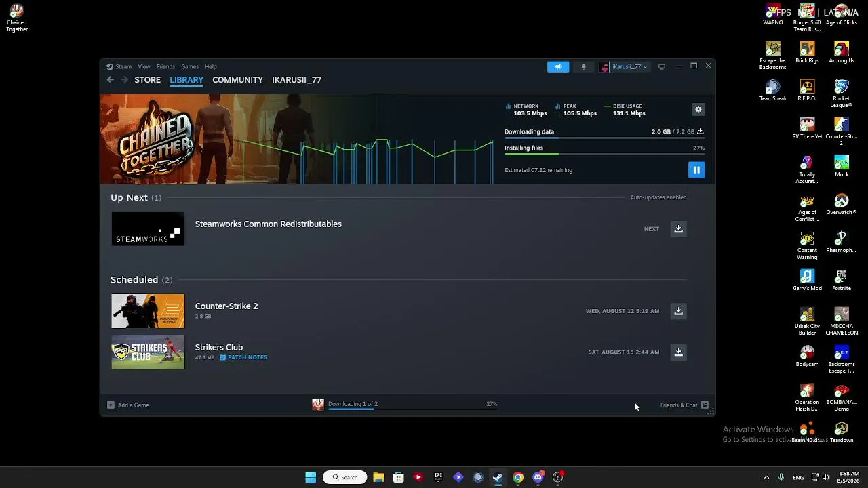This screenshot has height=488, width=868.
Task: Open download settings gear icon
Action: pyautogui.click(x=698, y=110)
